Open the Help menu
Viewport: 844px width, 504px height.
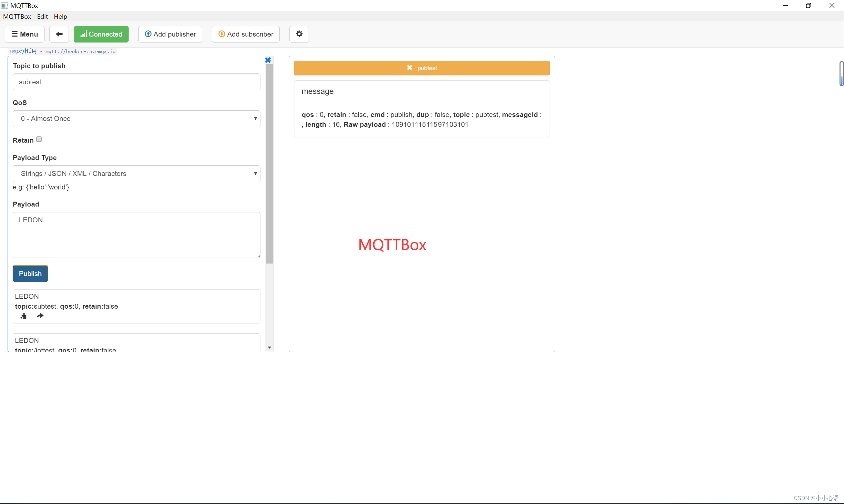(61, 16)
